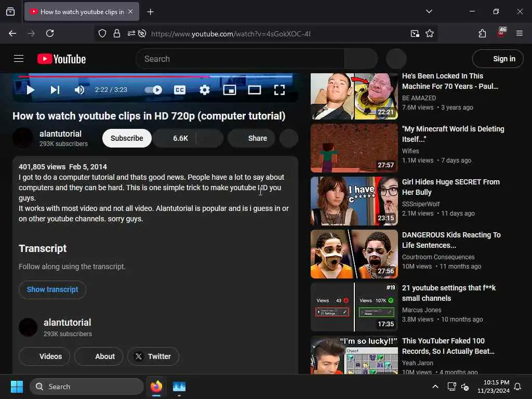Open a new tab with the plus button
532x399 pixels.
click(x=150, y=12)
